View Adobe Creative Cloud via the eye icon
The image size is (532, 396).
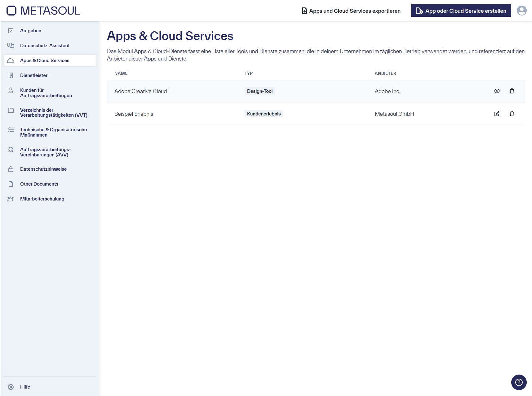pos(497,91)
